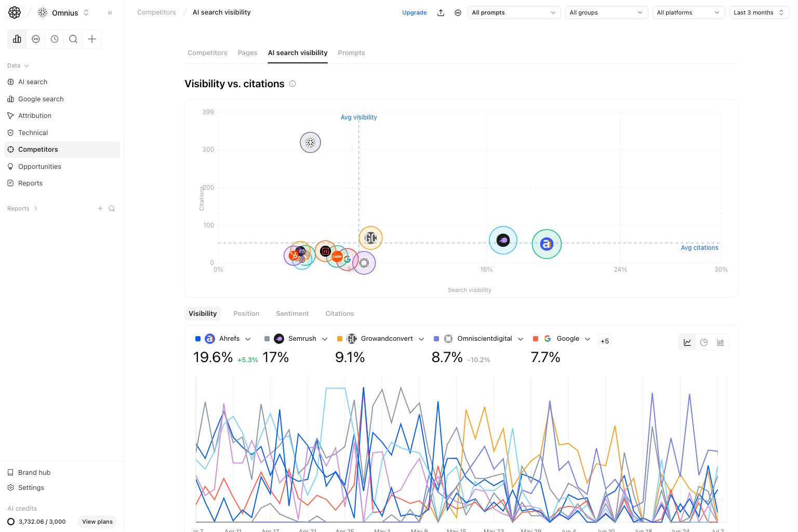The image size is (798, 532).
Task: Open the history clock toolbar icon
Action: click(x=55, y=39)
